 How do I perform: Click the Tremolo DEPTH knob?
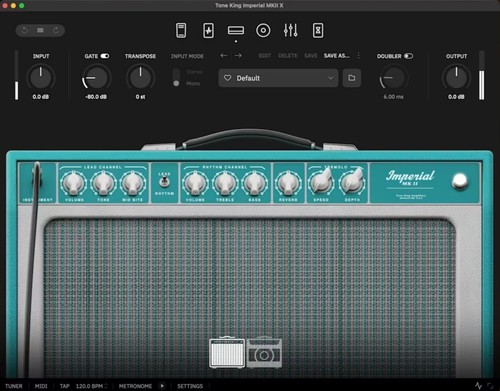(x=352, y=182)
